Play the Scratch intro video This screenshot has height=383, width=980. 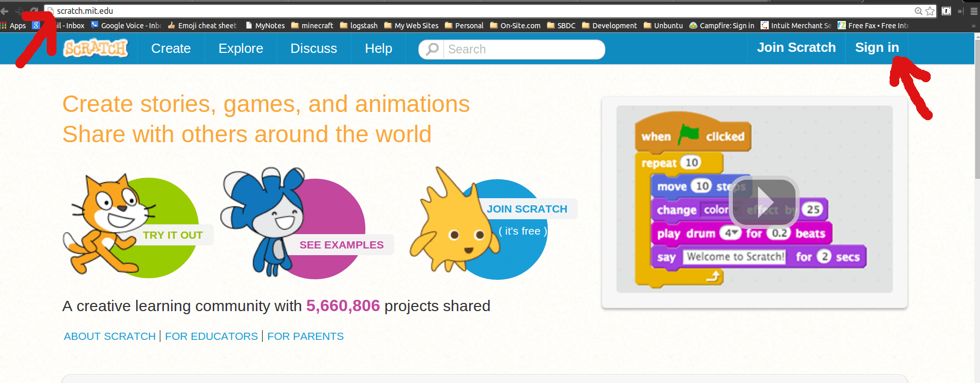(x=764, y=202)
